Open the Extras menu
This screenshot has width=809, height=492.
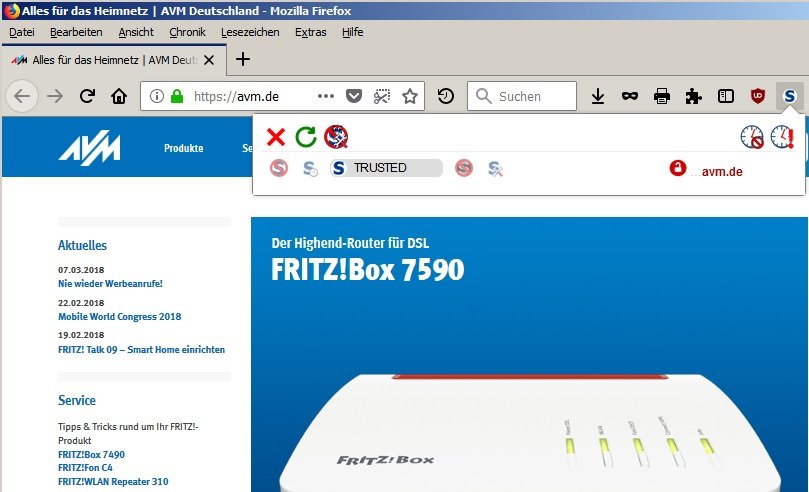coord(311,32)
